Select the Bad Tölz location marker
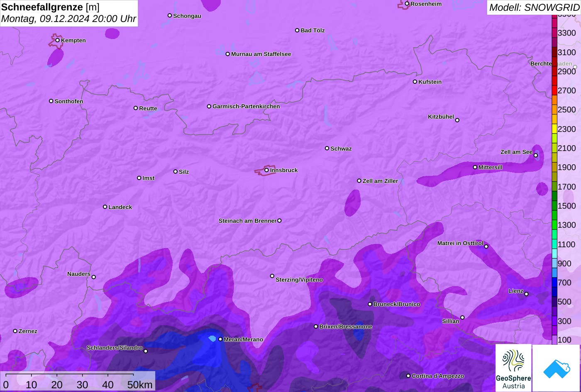Screen dimensions: 581x392 click(x=297, y=30)
